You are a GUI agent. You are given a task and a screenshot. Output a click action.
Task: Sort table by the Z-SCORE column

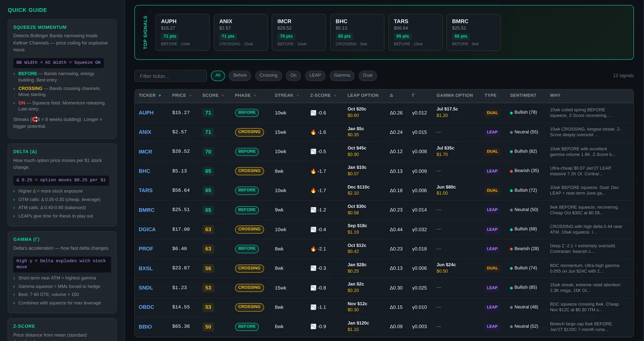point(323,96)
